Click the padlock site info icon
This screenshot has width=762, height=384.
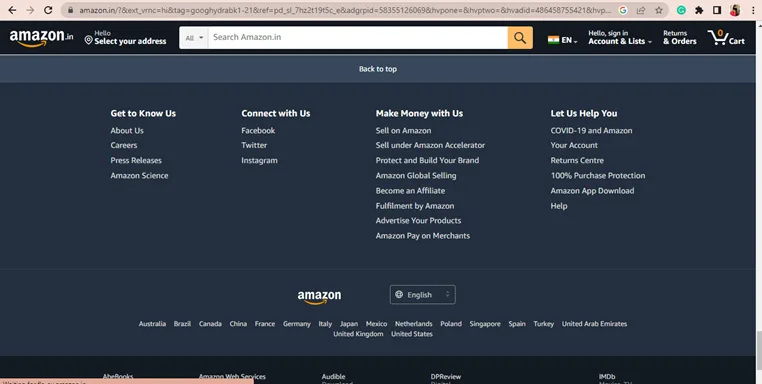click(70, 10)
